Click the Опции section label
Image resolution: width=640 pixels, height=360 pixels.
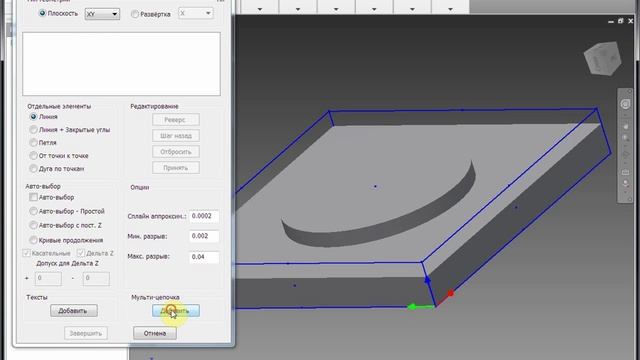pyautogui.click(x=140, y=187)
